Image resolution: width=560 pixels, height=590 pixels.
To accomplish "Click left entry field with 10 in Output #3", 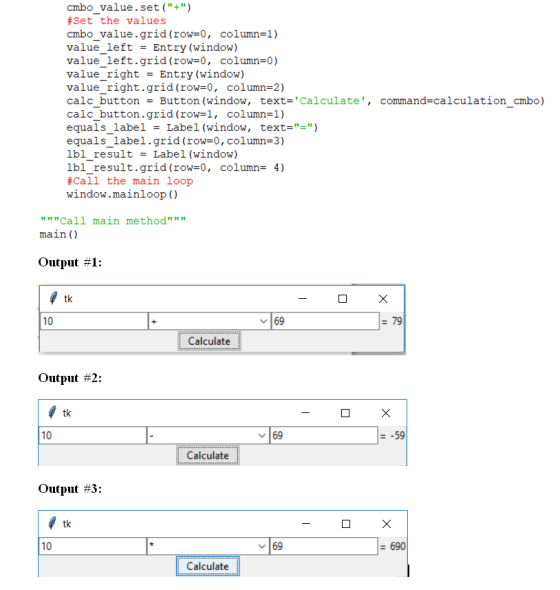I will (93, 546).
